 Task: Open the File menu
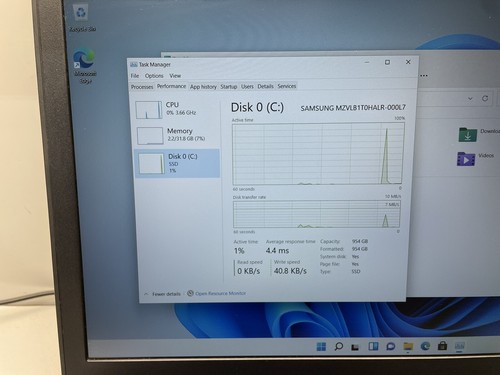click(135, 76)
